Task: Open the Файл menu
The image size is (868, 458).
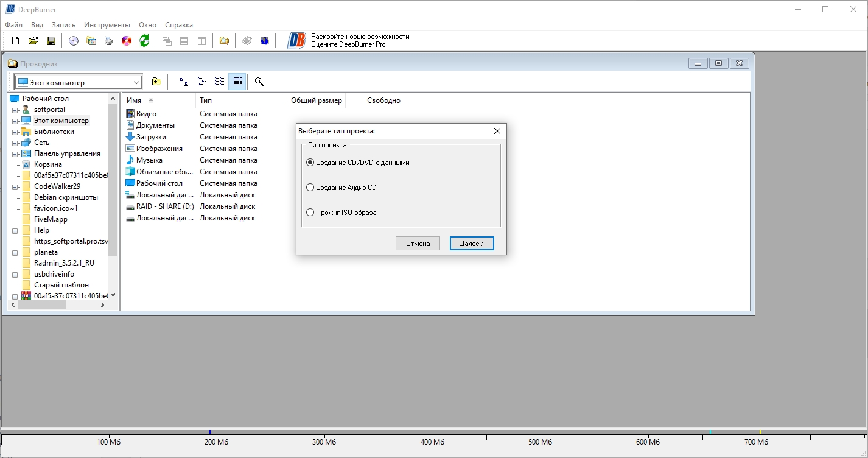Action: click(13, 25)
